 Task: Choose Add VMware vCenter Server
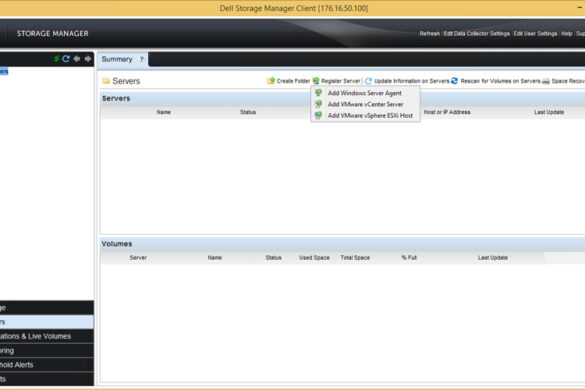tap(365, 104)
